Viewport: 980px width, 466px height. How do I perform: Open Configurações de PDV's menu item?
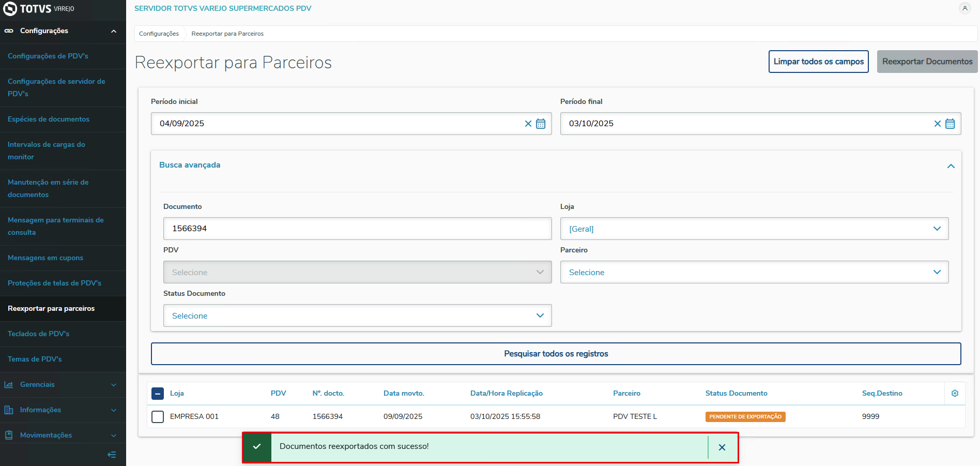point(63,56)
